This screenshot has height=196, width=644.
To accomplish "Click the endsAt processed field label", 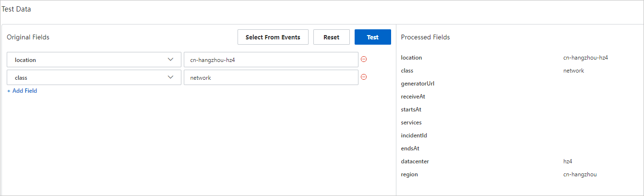I will tap(410, 148).
